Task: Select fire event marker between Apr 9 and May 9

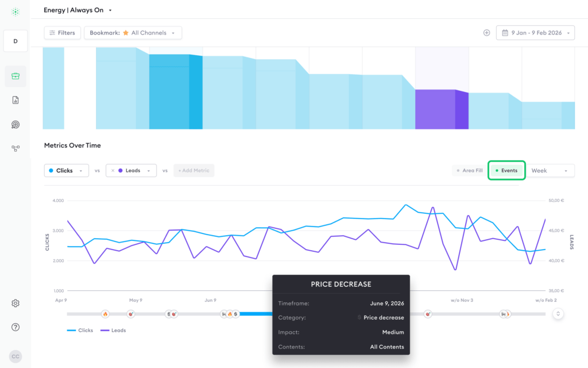Action: click(106, 314)
